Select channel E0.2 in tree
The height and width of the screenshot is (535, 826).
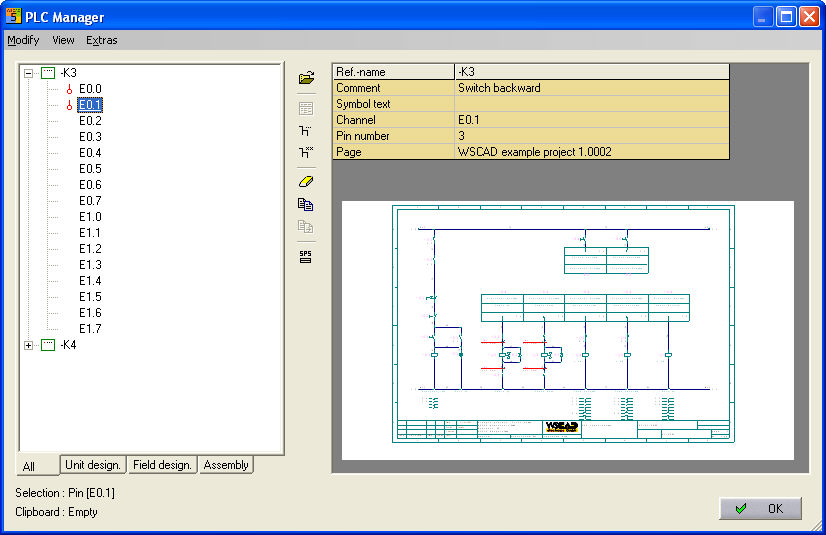point(90,121)
